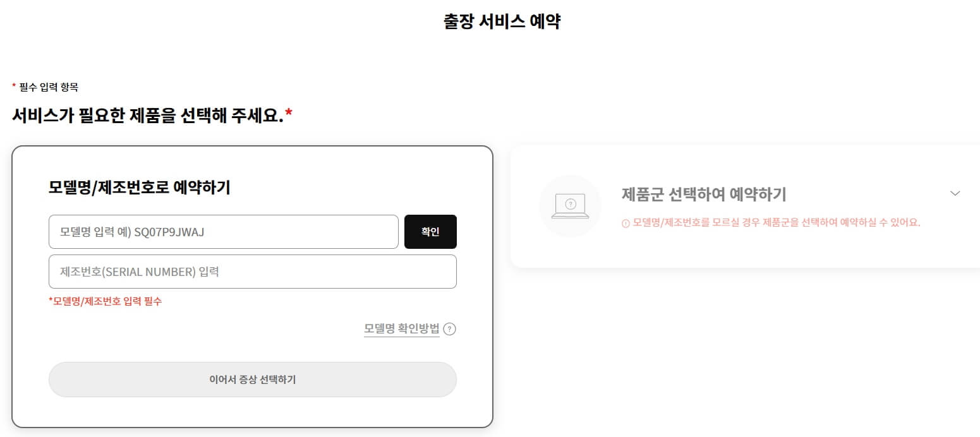
Task: Click the question mark help icon beside 모델명 확인방법
Action: 449,329
